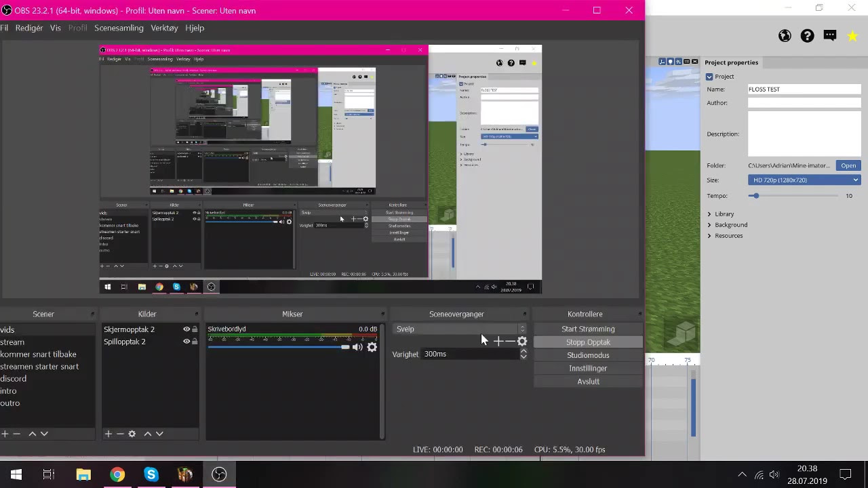The image size is (868, 488).
Task: Open the Fil menu
Action: coord(4,28)
